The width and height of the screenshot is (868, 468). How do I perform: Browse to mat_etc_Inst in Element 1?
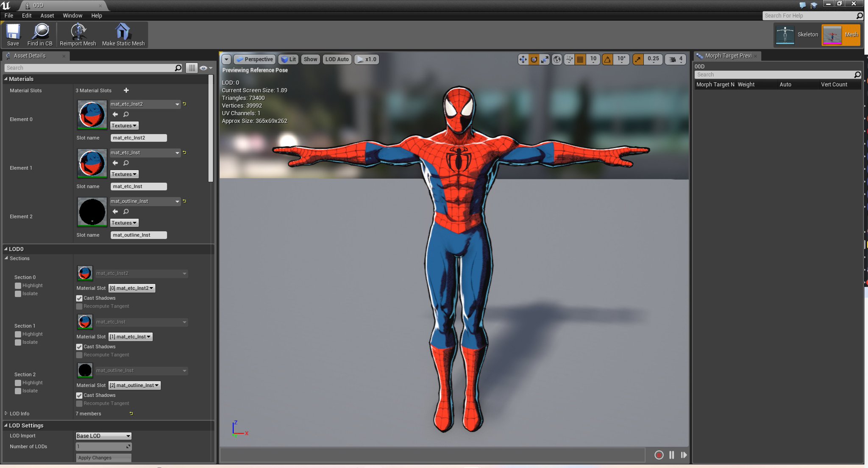pos(126,163)
